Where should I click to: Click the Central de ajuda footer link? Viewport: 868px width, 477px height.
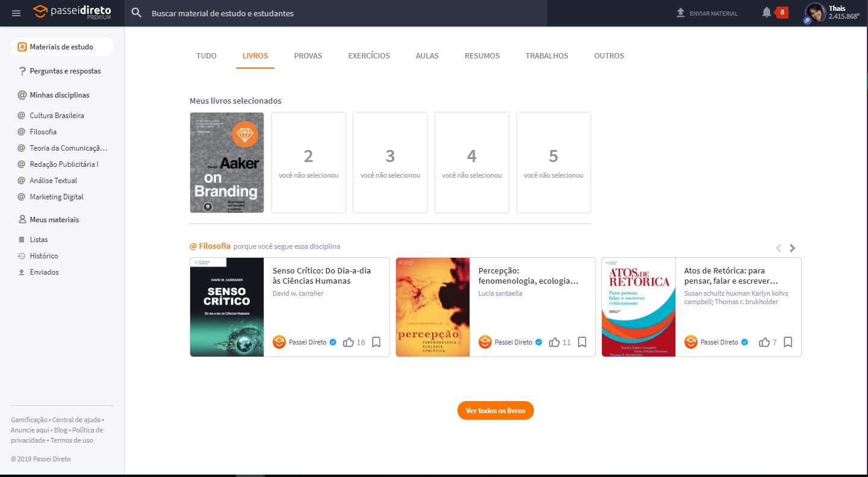[76, 420]
